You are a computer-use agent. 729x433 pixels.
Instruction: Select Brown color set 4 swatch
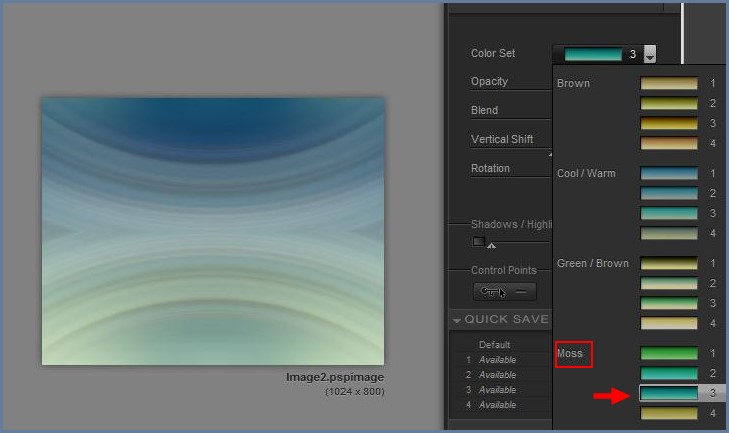point(669,144)
